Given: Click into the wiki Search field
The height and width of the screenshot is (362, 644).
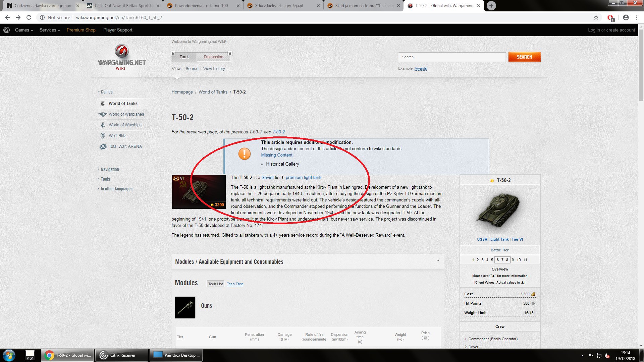Looking at the screenshot, I should (452, 57).
